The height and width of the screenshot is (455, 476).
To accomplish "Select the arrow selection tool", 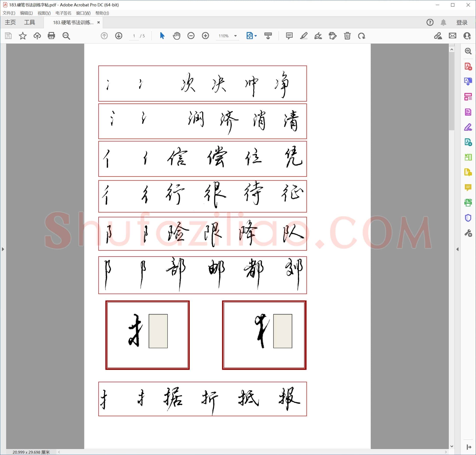I will [162, 36].
